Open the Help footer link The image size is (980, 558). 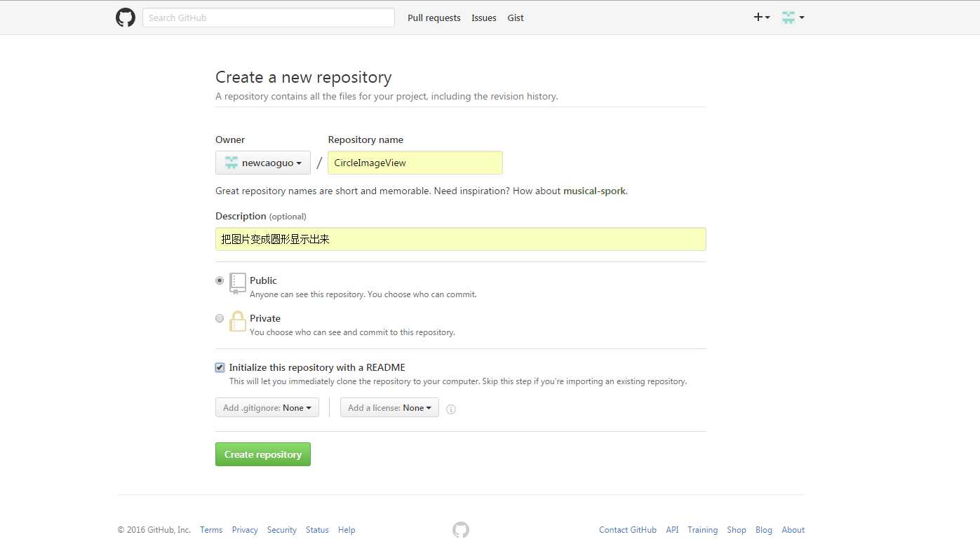coord(347,530)
